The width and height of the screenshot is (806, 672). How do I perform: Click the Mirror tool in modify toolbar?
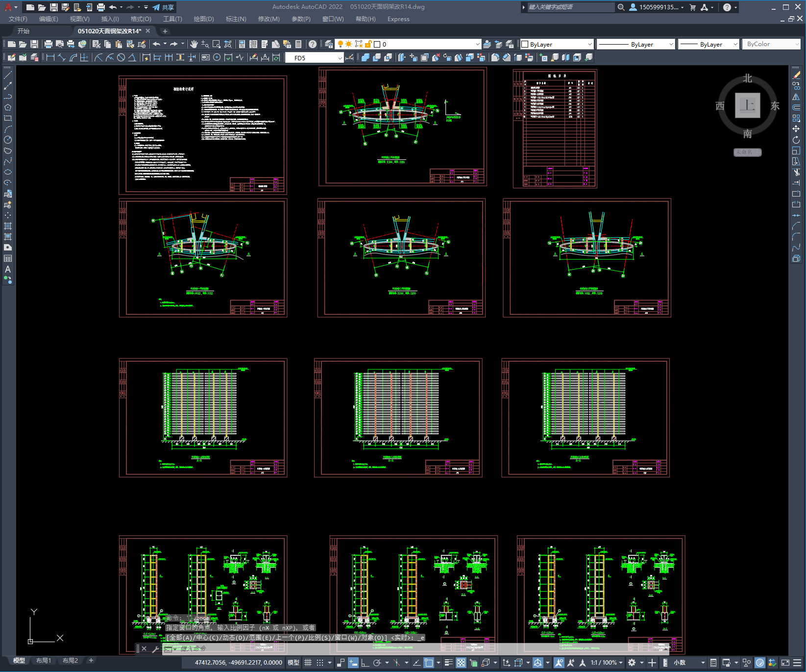tap(796, 97)
